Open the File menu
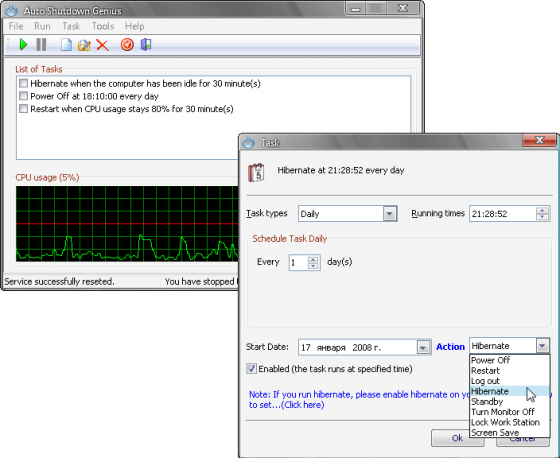Viewport: 560px width, 458px height. 16,26
